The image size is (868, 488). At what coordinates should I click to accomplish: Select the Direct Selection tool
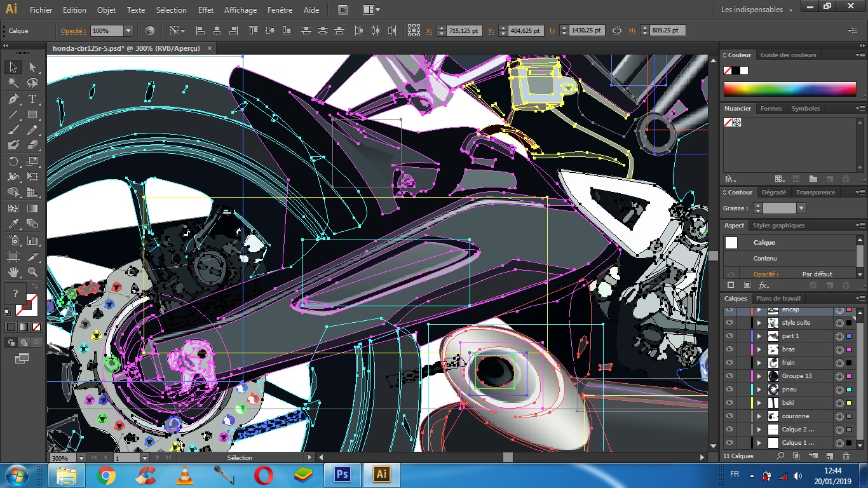click(x=32, y=67)
